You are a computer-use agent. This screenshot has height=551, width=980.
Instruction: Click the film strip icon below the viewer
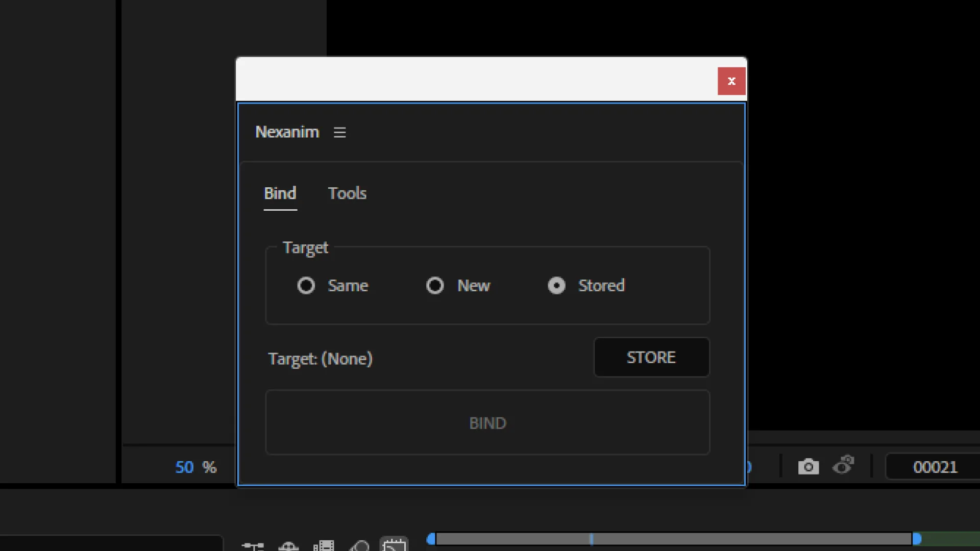click(x=324, y=545)
